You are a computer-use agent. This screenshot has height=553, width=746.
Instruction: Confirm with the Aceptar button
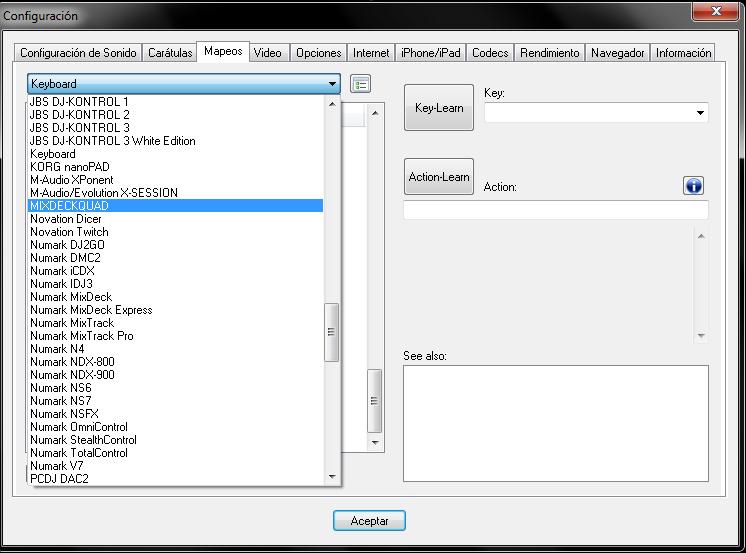[369, 521]
